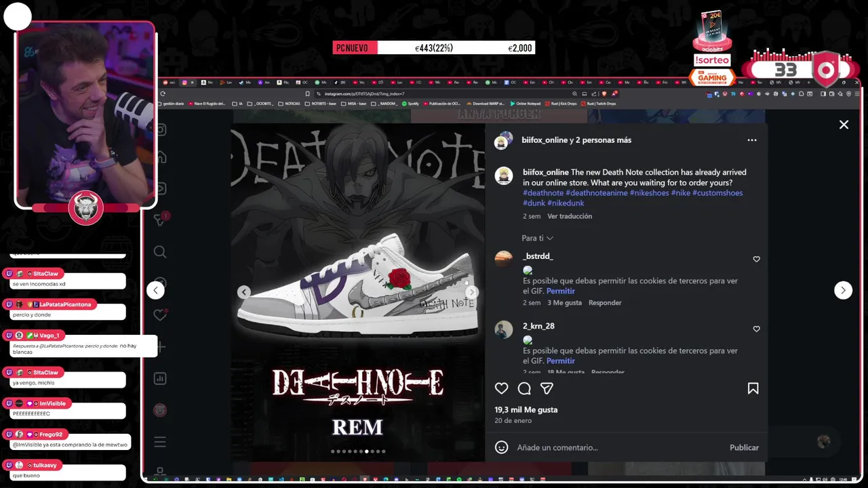Expand the 'Para ti' comments filter

[537, 238]
